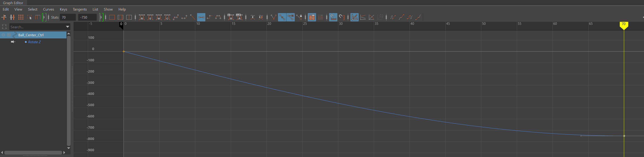Select the Retime tool
644x157 pixels.
tap(38, 17)
